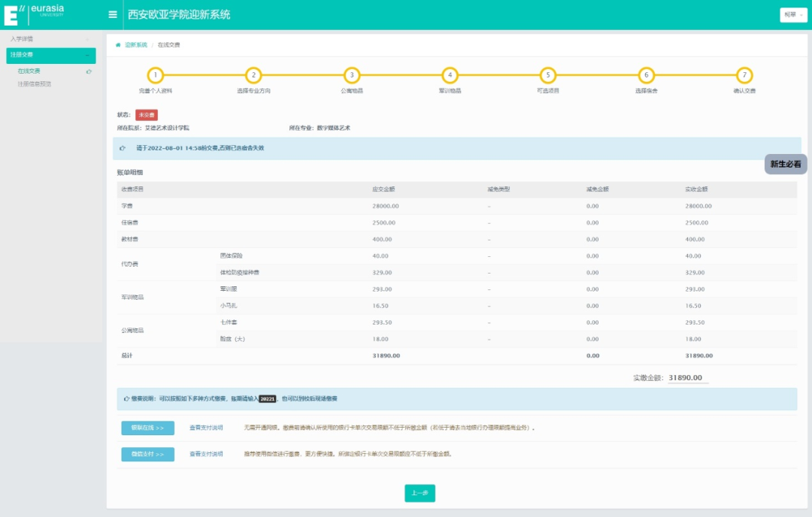Click step 7 circle 确认交费
The width and height of the screenshot is (812, 517).
[x=744, y=75]
